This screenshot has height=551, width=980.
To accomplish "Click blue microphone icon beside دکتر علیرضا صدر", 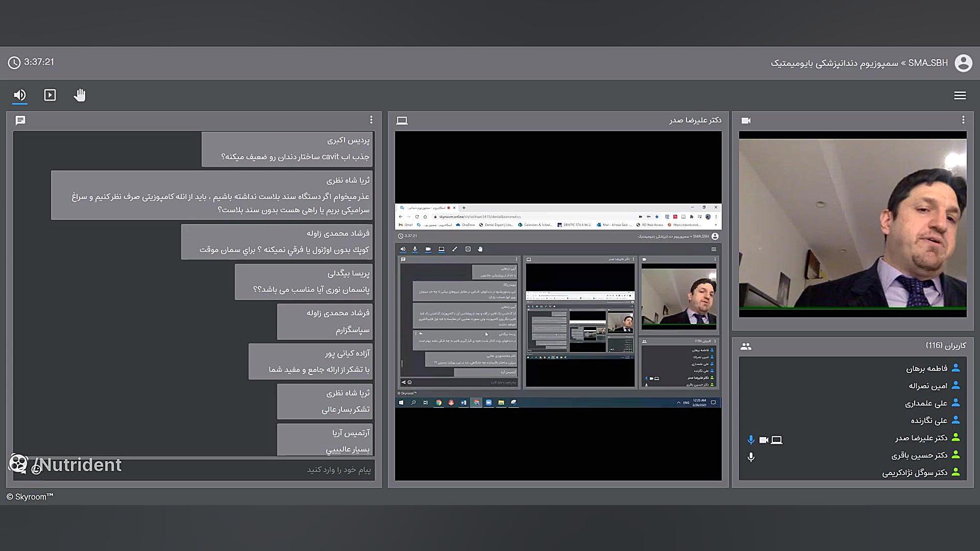I will click(x=751, y=440).
